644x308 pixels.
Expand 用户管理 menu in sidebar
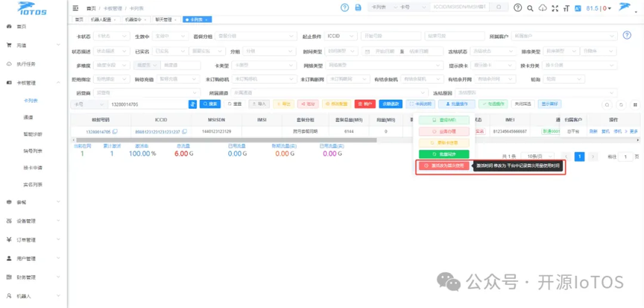pyautogui.click(x=34, y=259)
